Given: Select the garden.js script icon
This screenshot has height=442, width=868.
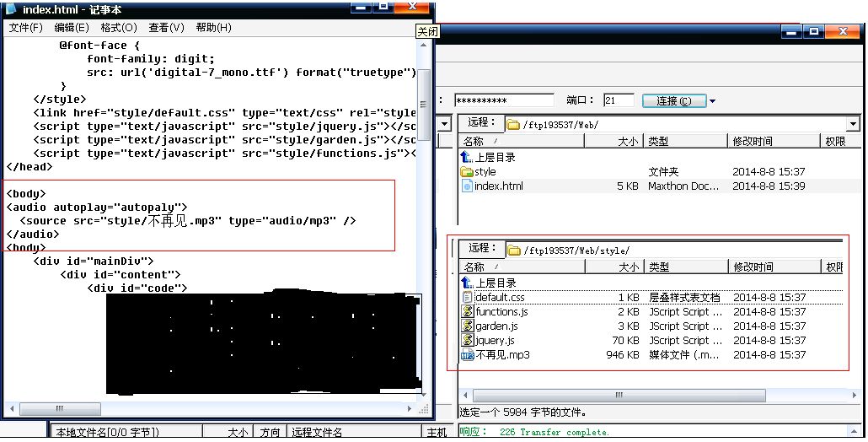Looking at the screenshot, I should coord(468,326).
